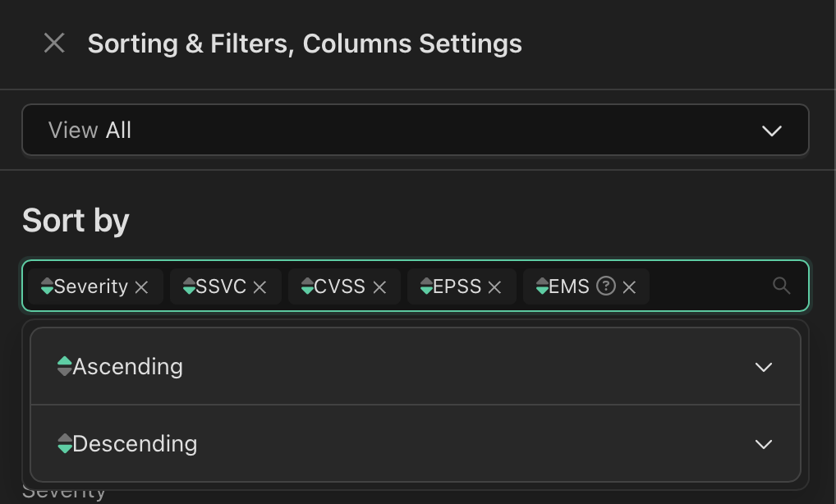Viewport: 836px width, 504px height.
Task: Expand the Ascending options chevron
Action: pyautogui.click(x=763, y=367)
